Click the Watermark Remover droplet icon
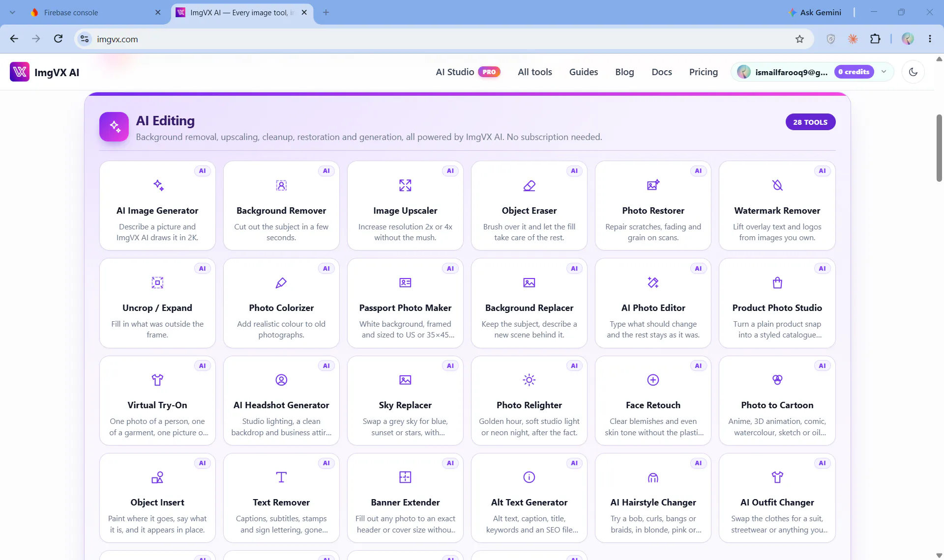The width and height of the screenshot is (944, 560). 777,185
